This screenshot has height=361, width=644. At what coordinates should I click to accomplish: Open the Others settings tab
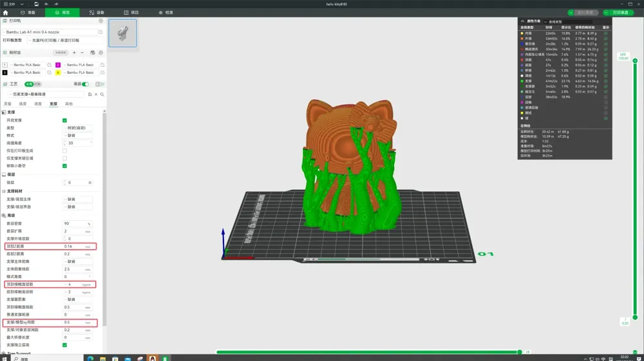click(x=69, y=104)
